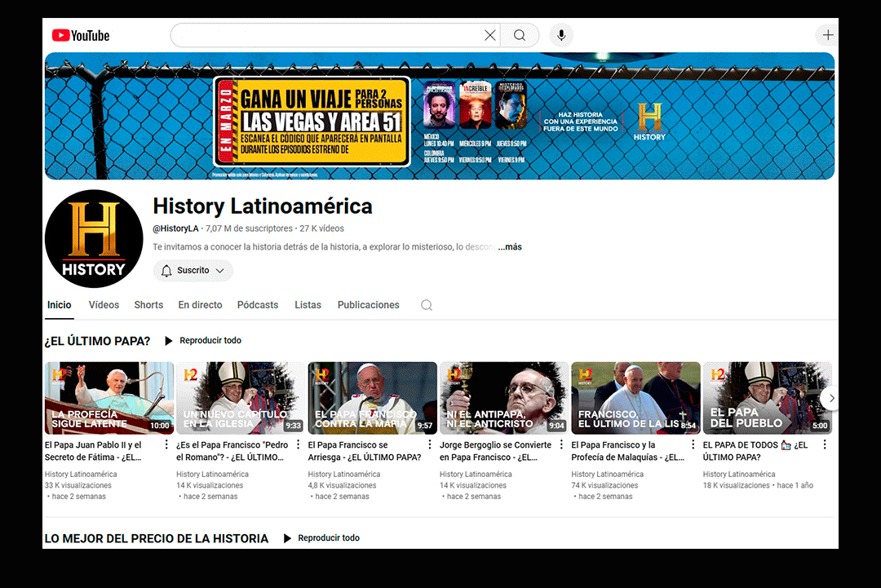Open the 'El Papa del pueblo' thumbnail
Screen dimensions: 881x588
tap(767, 398)
